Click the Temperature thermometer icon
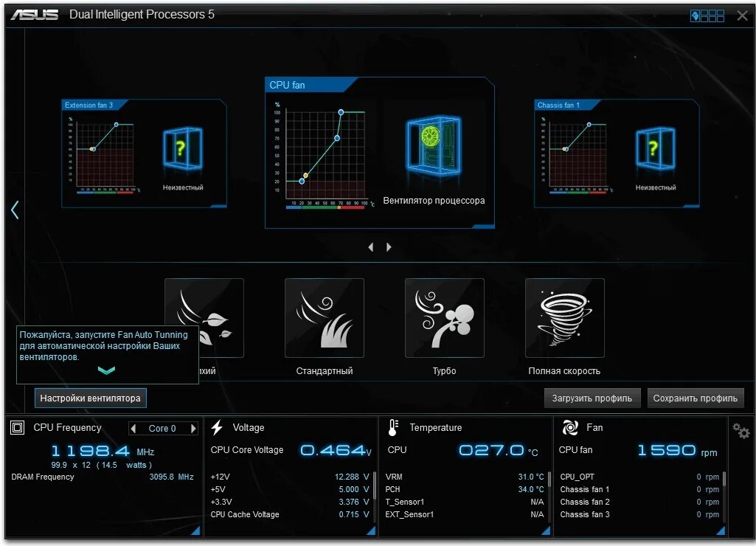 coord(393,427)
